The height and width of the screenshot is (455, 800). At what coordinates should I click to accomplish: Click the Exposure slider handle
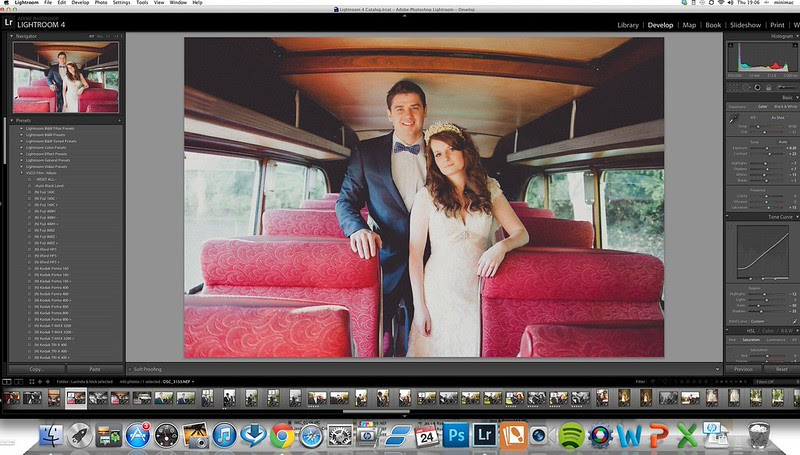coord(767,148)
